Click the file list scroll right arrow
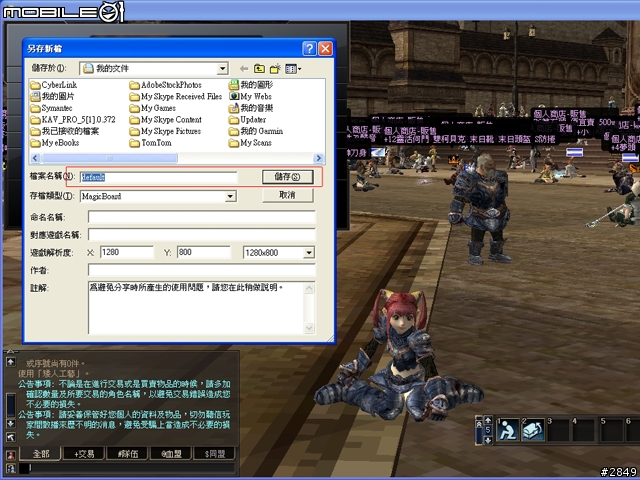Viewport: 640px width, 480px height. 318,158
